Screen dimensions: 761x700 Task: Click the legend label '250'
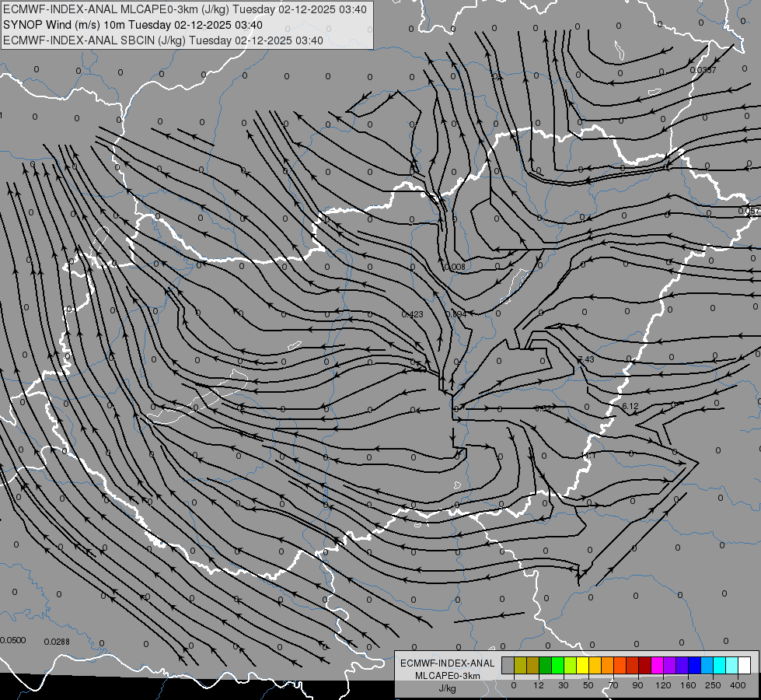713,685
